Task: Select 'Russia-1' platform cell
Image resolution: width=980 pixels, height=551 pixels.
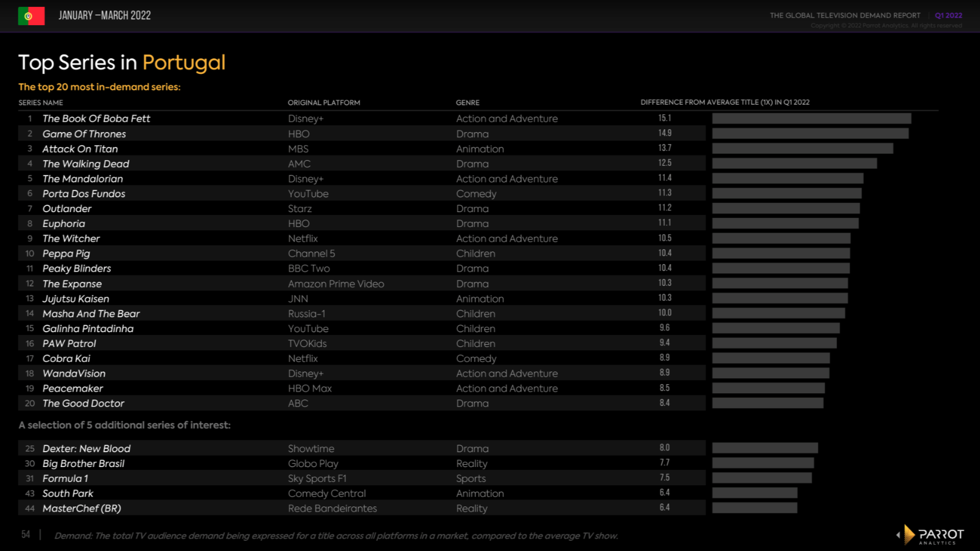Action: (306, 314)
